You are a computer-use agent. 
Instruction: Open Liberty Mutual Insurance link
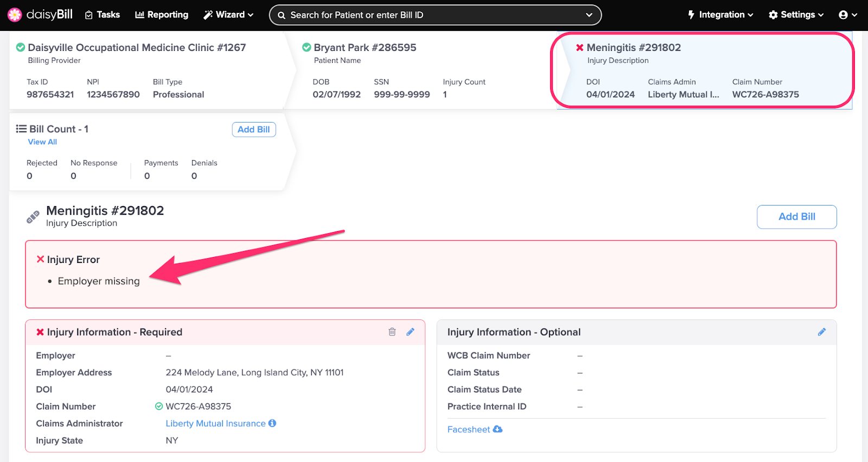point(215,424)
